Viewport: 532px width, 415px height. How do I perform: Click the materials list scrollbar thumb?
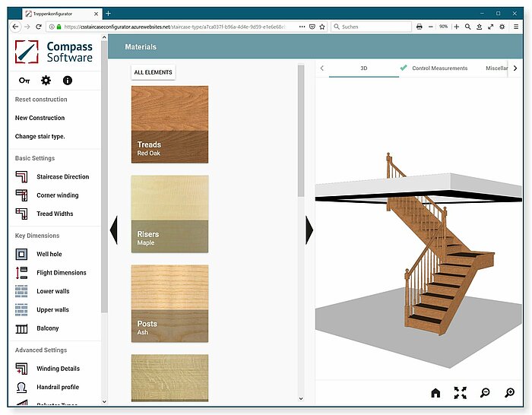tap(301, 131)
